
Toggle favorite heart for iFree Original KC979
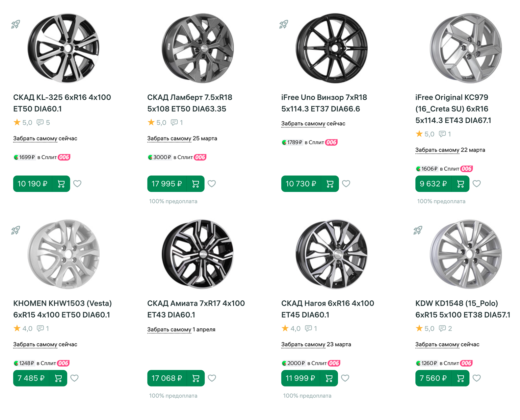(476, 184)
